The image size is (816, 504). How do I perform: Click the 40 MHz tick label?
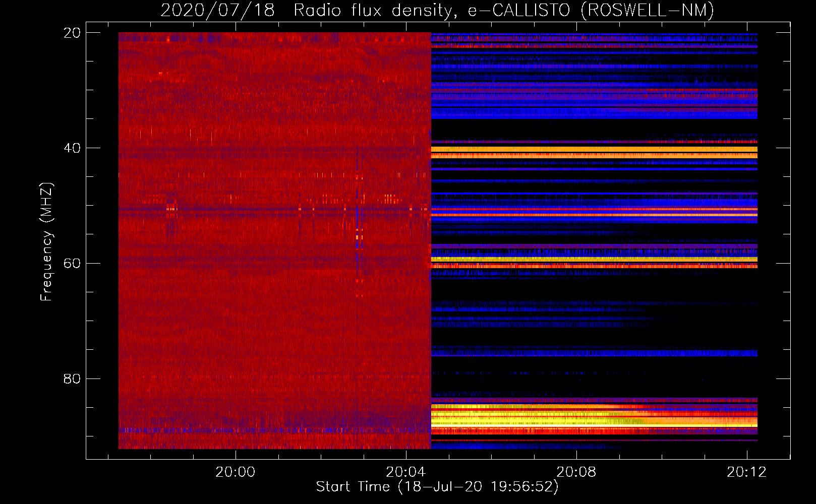pyautogui.click(x=72, y=148)
